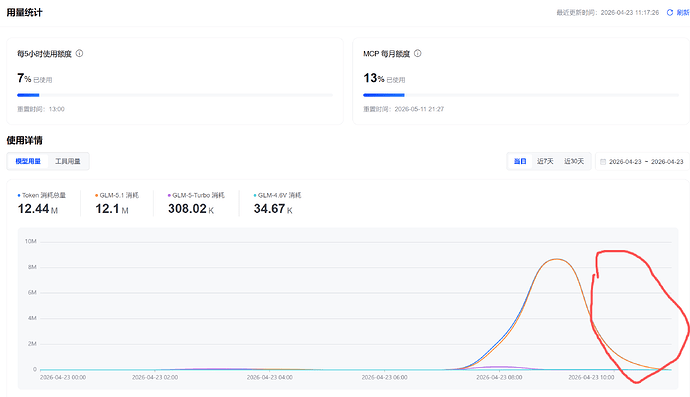
Task: Click the 10M y-axis label
Action: click(30, 241)
